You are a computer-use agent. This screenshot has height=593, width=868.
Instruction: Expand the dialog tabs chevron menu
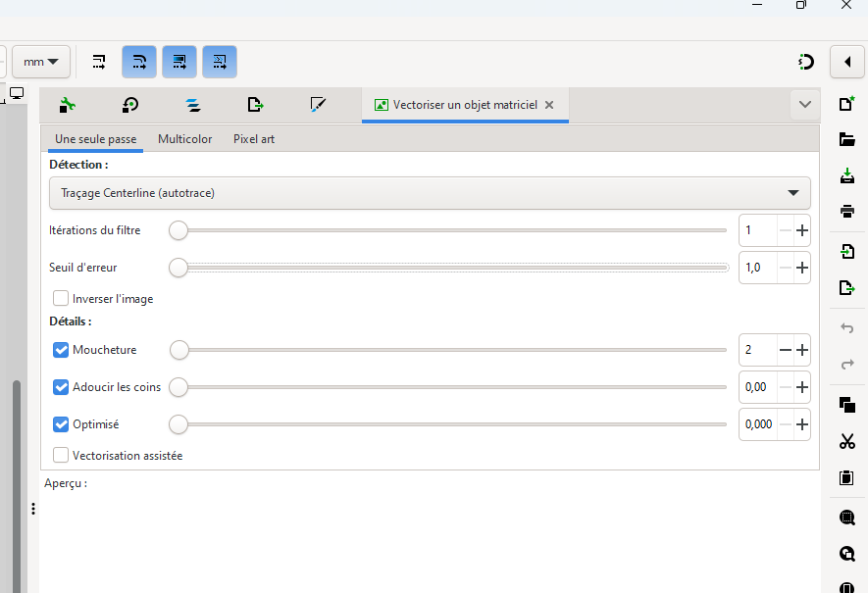click(x=805, y=105)
